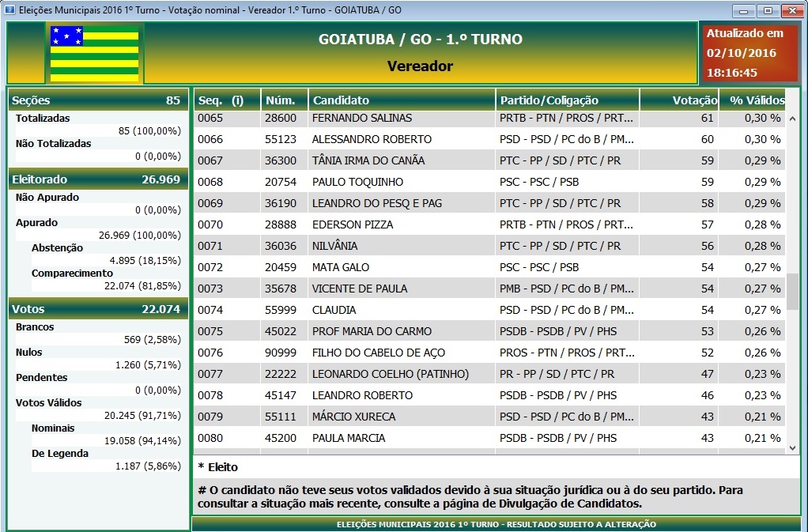Click De Legenda value 1.187 (5,86%)
The height and width of the screenshot is (532, 808).
point(149,466)
